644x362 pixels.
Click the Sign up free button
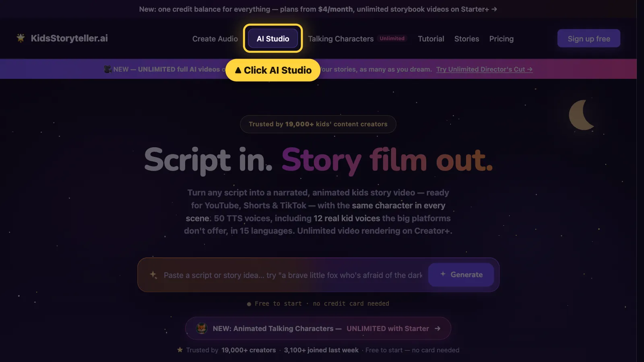pos(589,39)
